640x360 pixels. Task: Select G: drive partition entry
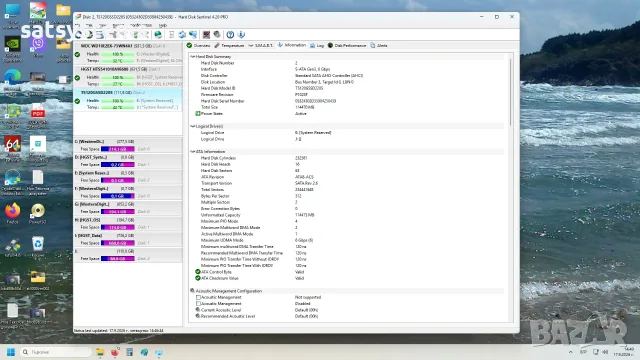128,208
